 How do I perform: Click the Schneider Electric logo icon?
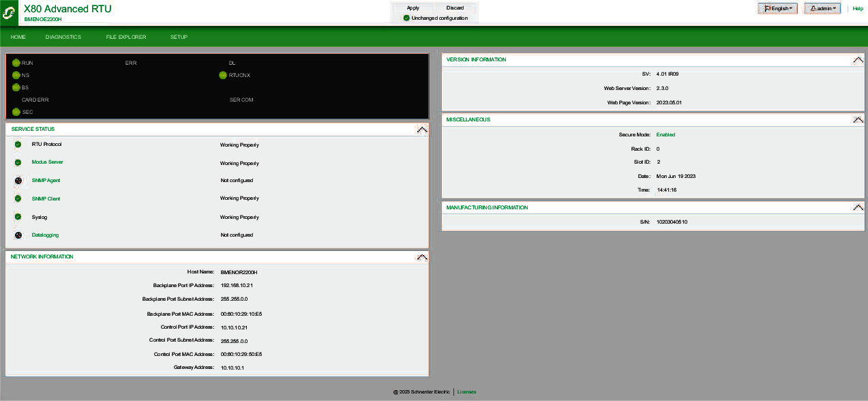tap(10, 12)
